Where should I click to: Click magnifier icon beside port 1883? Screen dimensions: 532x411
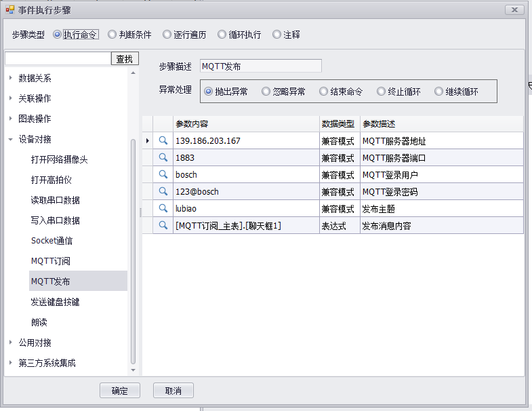tap(163, 157)
